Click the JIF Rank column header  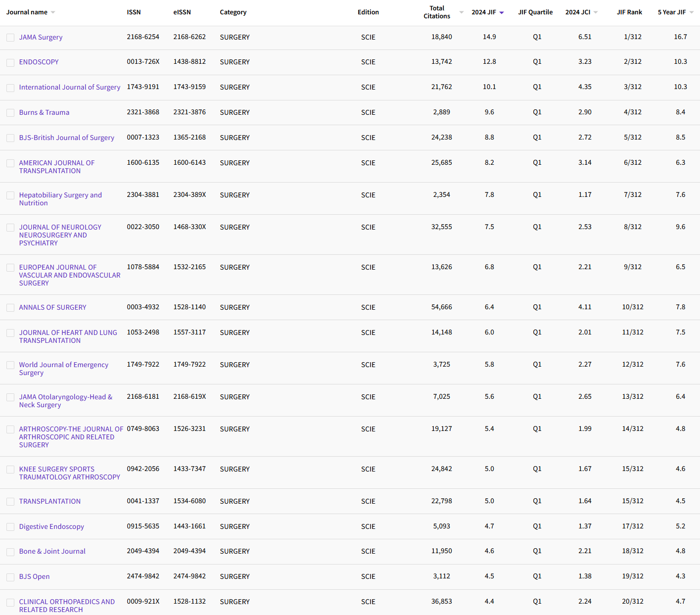(629, 12)
